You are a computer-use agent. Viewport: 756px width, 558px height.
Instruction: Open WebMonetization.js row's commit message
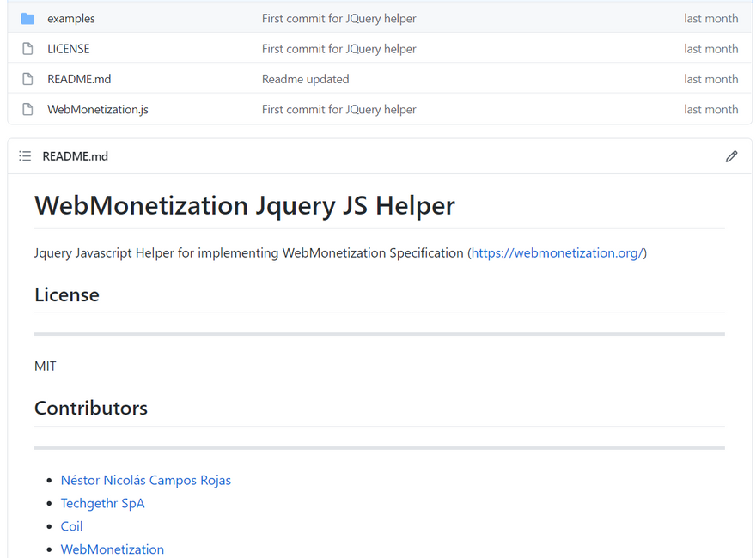tap(338, 110)
